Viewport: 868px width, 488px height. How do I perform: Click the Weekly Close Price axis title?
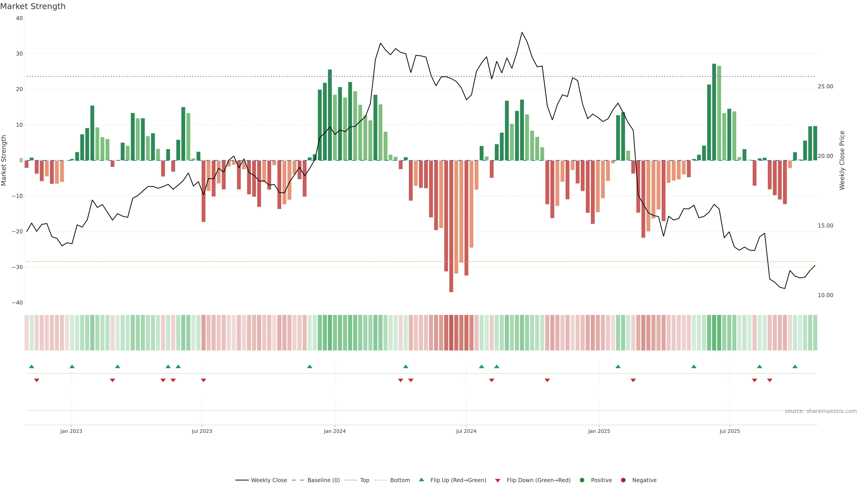point(842,160)
